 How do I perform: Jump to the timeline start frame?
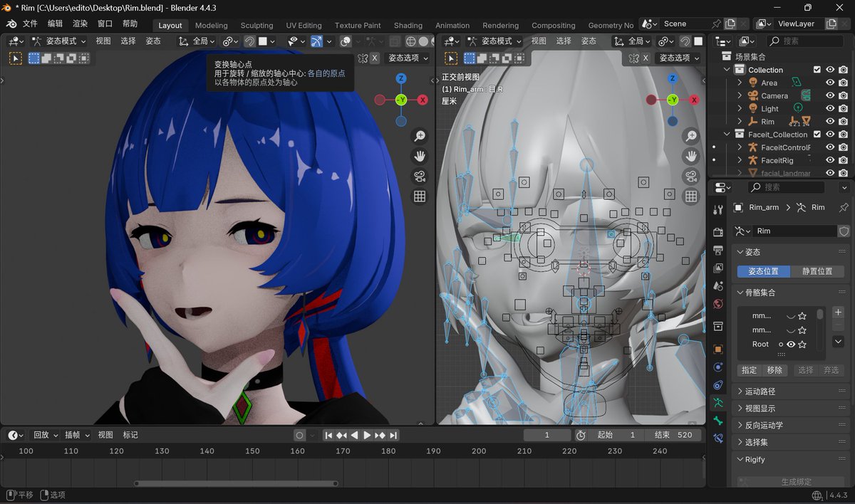click(328, 435)
